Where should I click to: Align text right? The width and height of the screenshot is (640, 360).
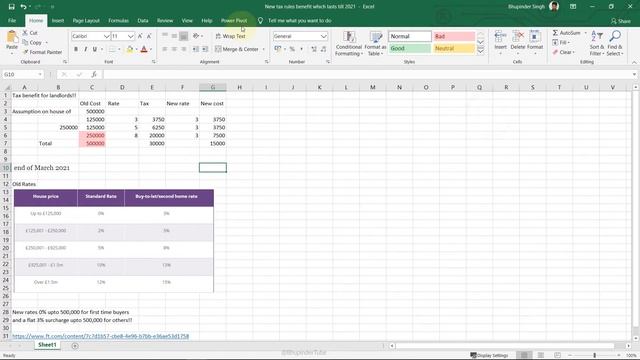pyautogui.click(x=184, y=49)
